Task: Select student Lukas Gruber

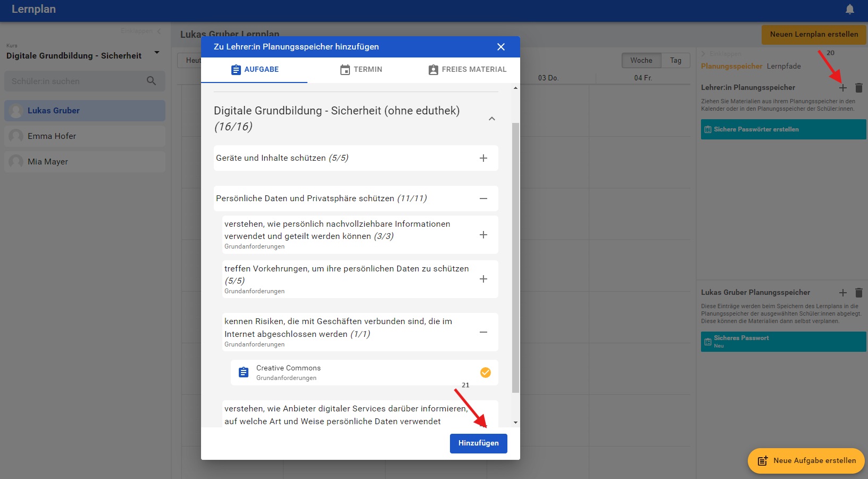Action: pos(85,111)
